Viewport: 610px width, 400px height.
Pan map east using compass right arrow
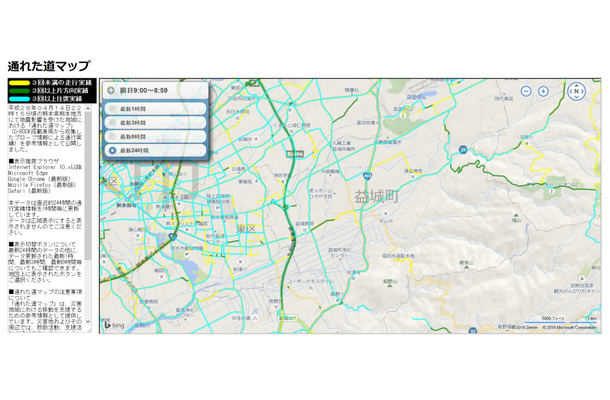(583, 91)
